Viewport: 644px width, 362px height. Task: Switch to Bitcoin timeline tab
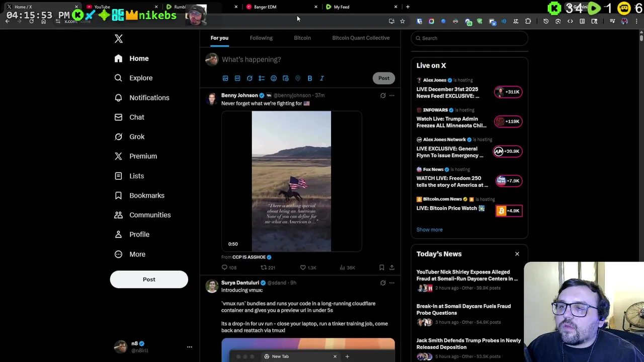coord(302,38)
